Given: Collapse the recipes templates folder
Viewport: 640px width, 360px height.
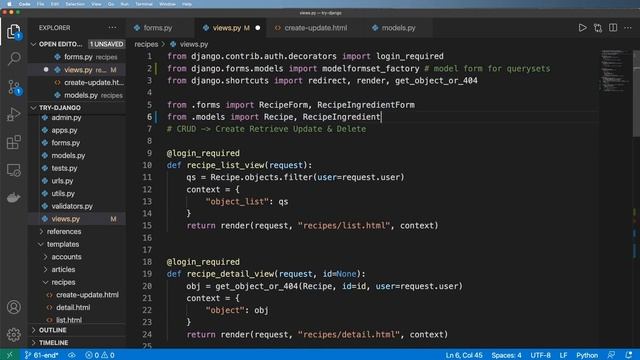Looking at the screenshot, I should click(x=63, y=282).
